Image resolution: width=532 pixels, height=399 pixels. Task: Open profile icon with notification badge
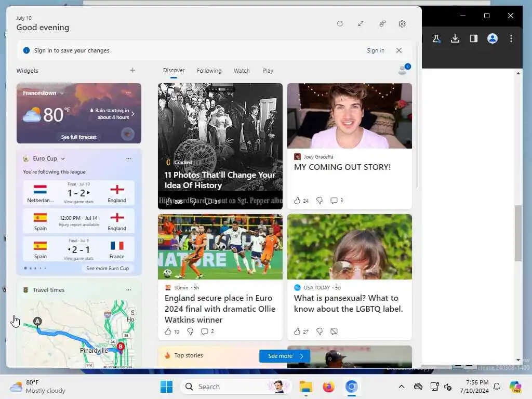tap(404, 69)
